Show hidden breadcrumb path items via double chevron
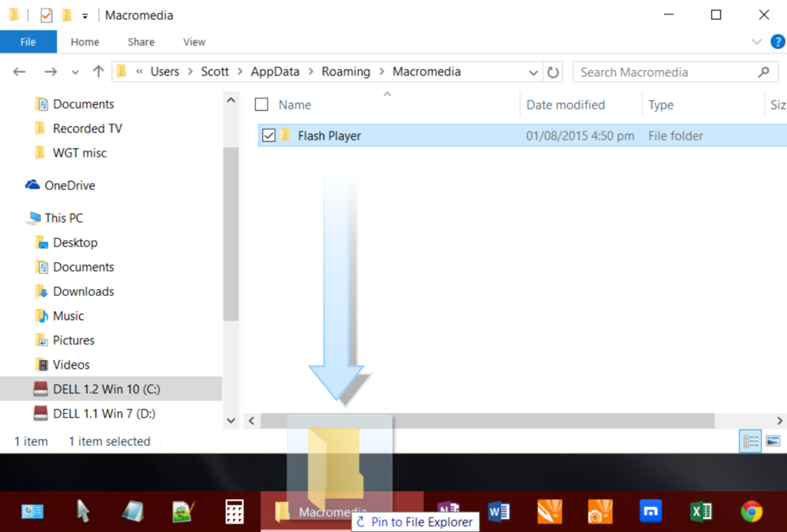787x532 pixels. coord(139,71)
